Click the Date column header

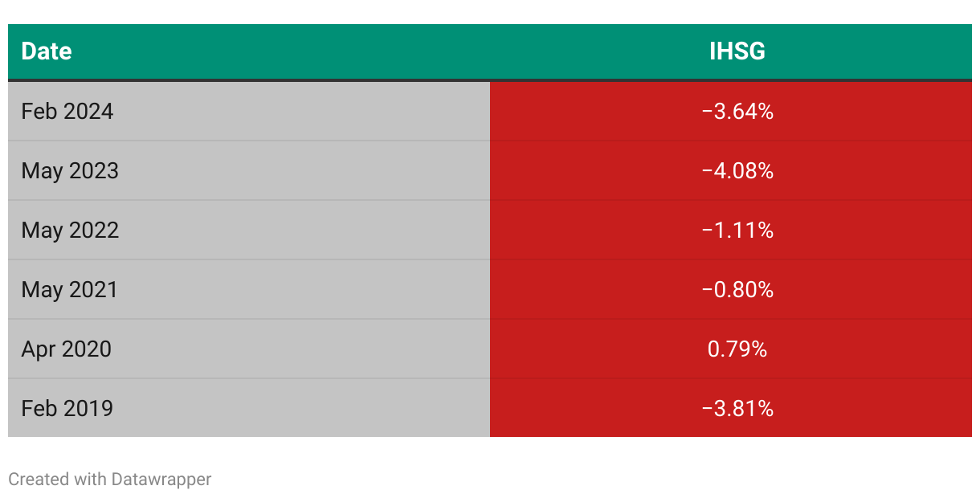pos(249,51)
